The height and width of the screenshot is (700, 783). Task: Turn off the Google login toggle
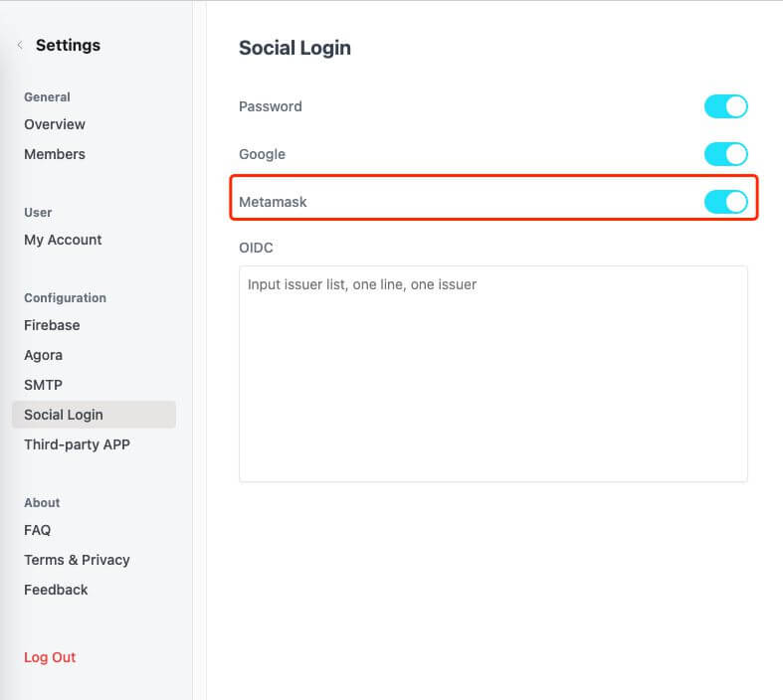[x=725, y=154]
